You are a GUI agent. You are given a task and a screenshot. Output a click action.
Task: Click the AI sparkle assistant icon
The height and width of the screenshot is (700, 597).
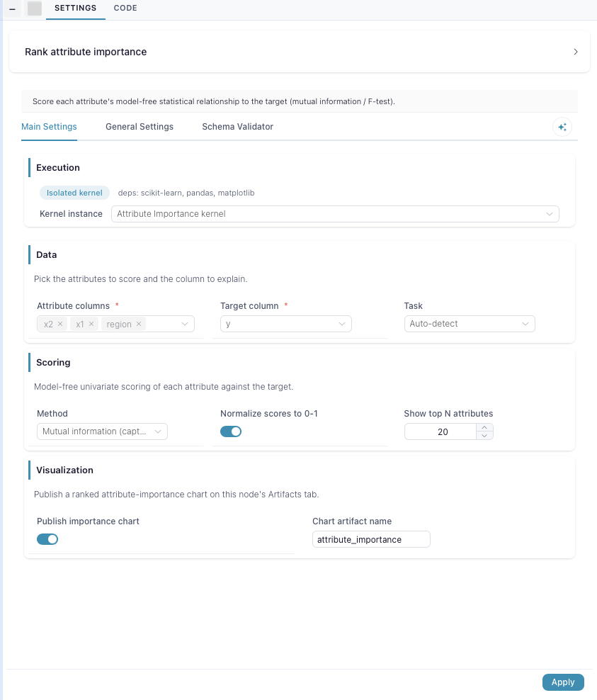coord(562,128)
